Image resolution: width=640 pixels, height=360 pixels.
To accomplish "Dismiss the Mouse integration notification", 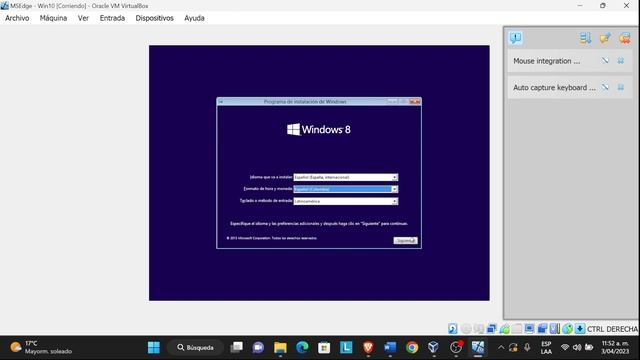I will (x=621, y=61).
